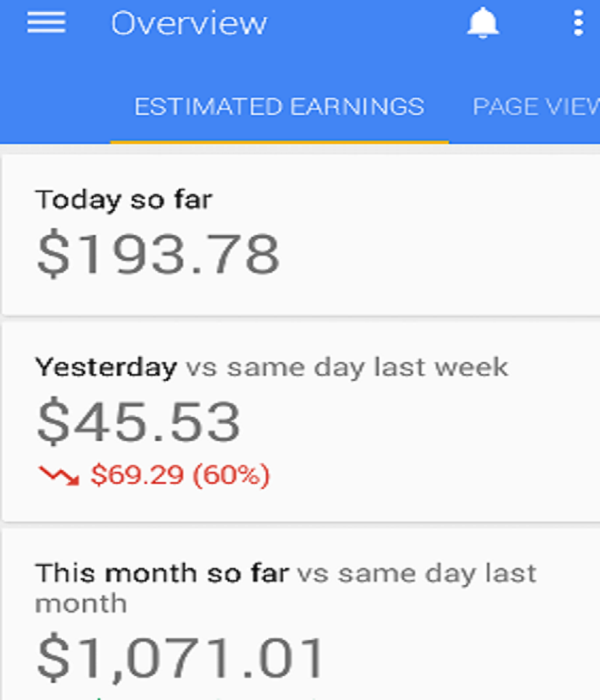The height and width of the screenshot is (700, 600).
Task: Click the "vs same day last week" text
Action: tap(347, 367)
